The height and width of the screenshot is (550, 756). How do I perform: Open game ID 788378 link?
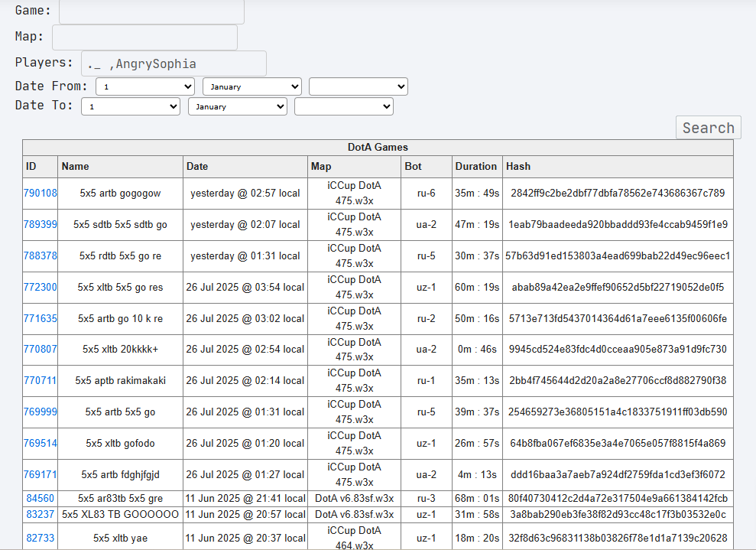point(40,255)
